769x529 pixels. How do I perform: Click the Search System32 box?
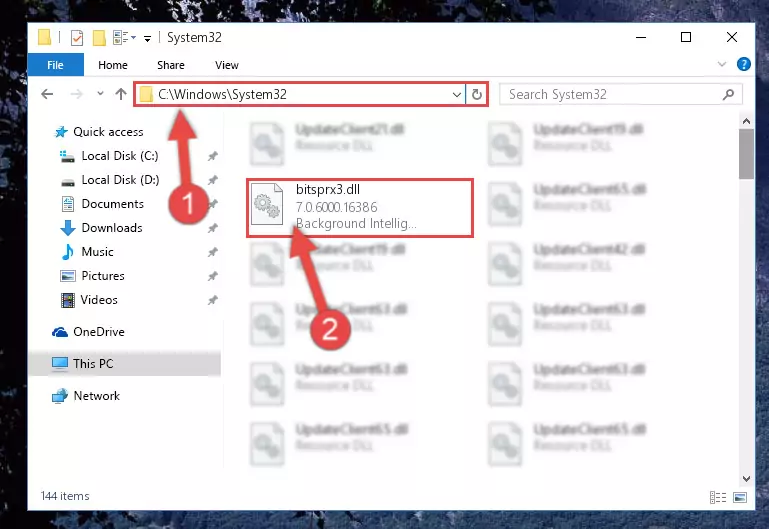click(x=621, y=94)
